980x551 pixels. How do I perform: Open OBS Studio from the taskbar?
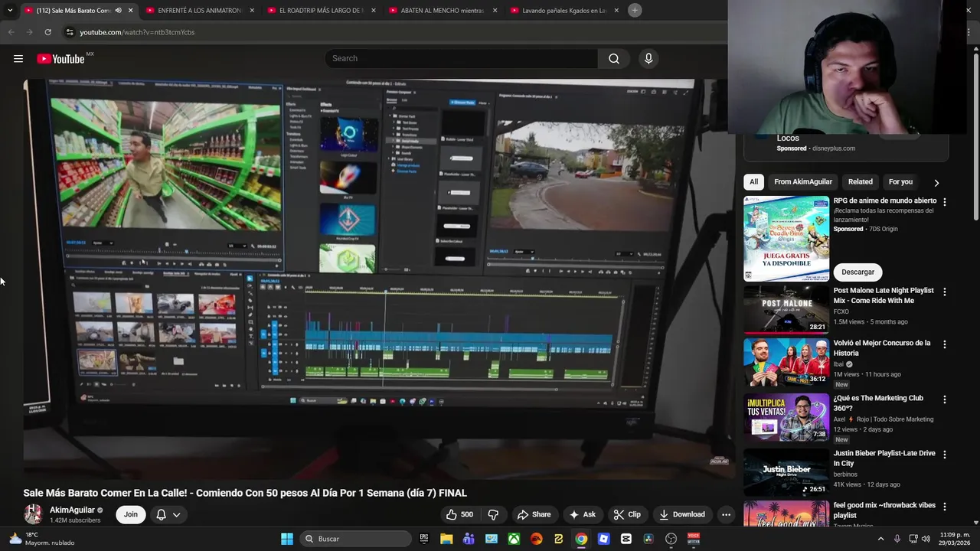click(671, 539)
